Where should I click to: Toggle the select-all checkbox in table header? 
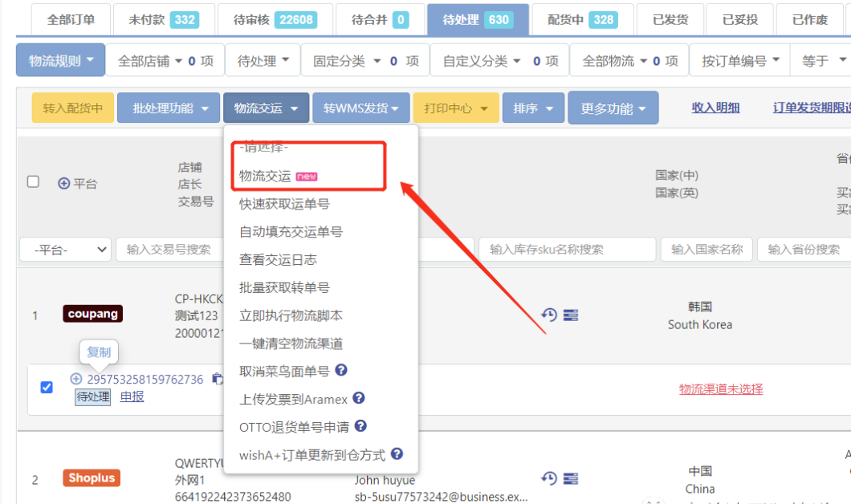33,181
